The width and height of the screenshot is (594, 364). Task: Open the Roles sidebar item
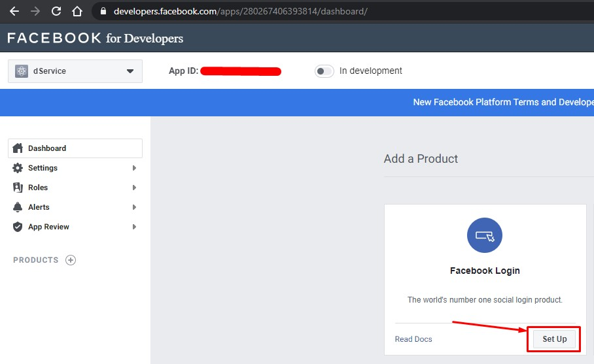75,188
